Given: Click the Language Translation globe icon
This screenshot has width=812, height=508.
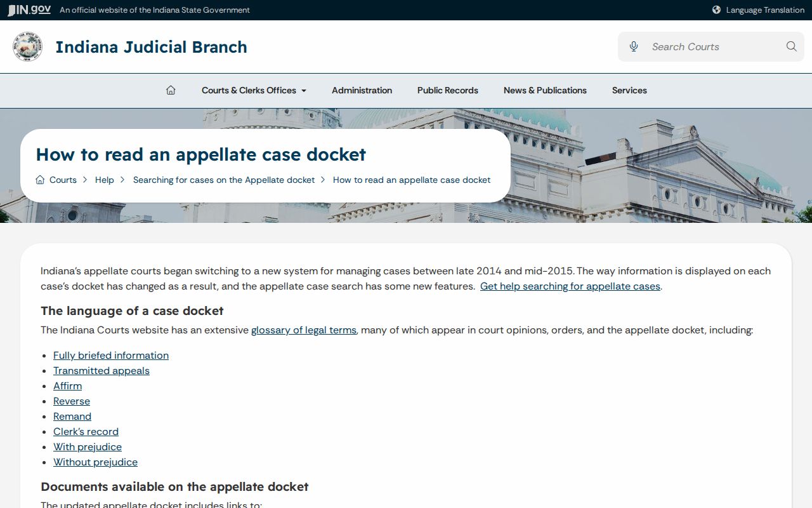Looking at the screenshot, I should [716, 10].
